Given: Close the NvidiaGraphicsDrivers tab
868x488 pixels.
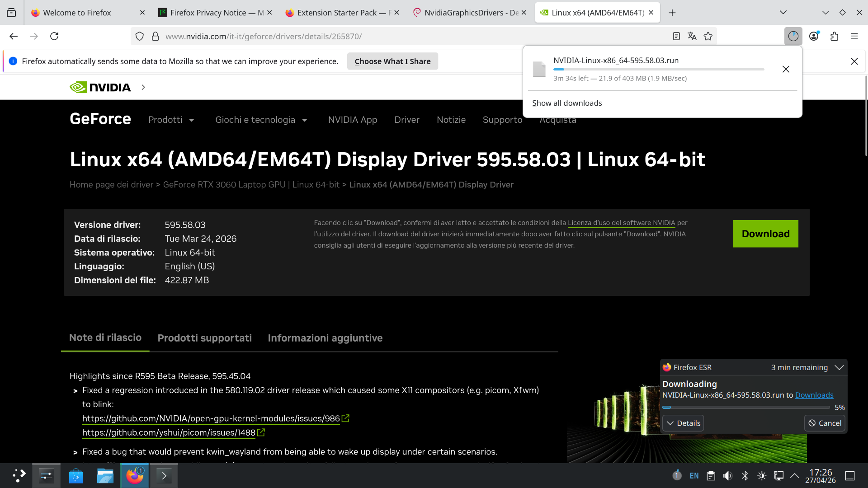Looking at the screenshot, I should point(524,13).
